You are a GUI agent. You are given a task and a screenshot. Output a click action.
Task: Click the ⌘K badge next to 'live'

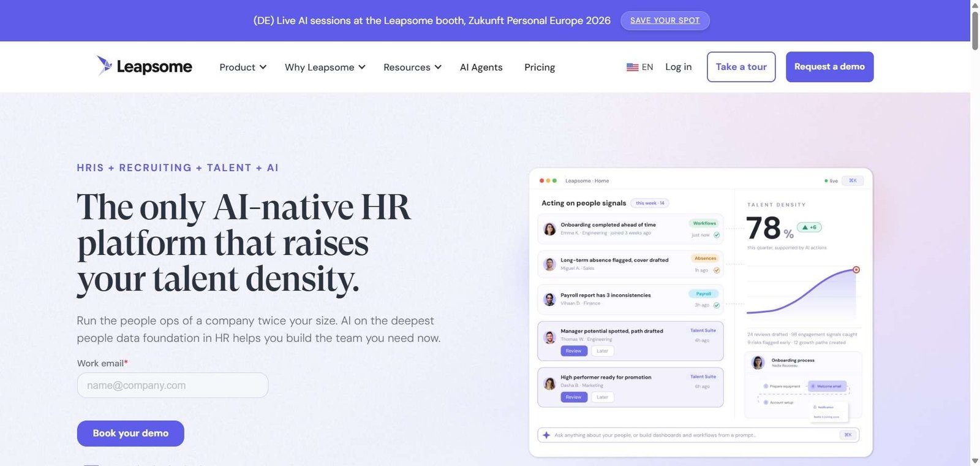pyautogui.click(x=853, y=181)
